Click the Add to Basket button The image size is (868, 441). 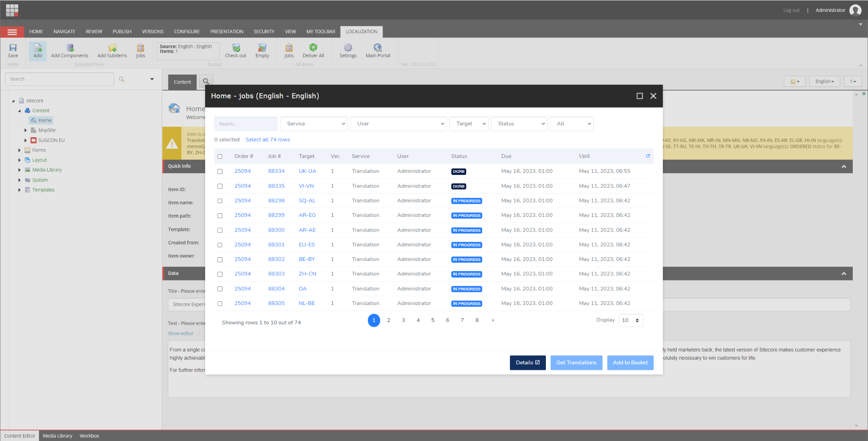630,363
